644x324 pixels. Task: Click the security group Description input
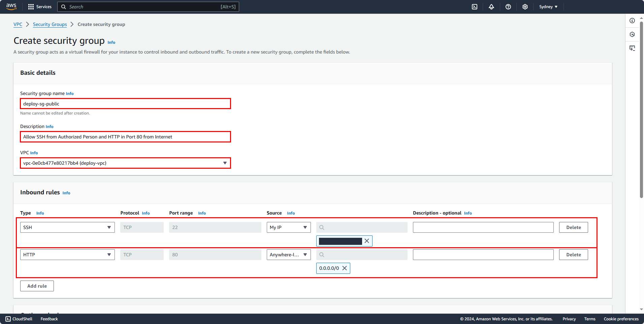coord(125,137)
